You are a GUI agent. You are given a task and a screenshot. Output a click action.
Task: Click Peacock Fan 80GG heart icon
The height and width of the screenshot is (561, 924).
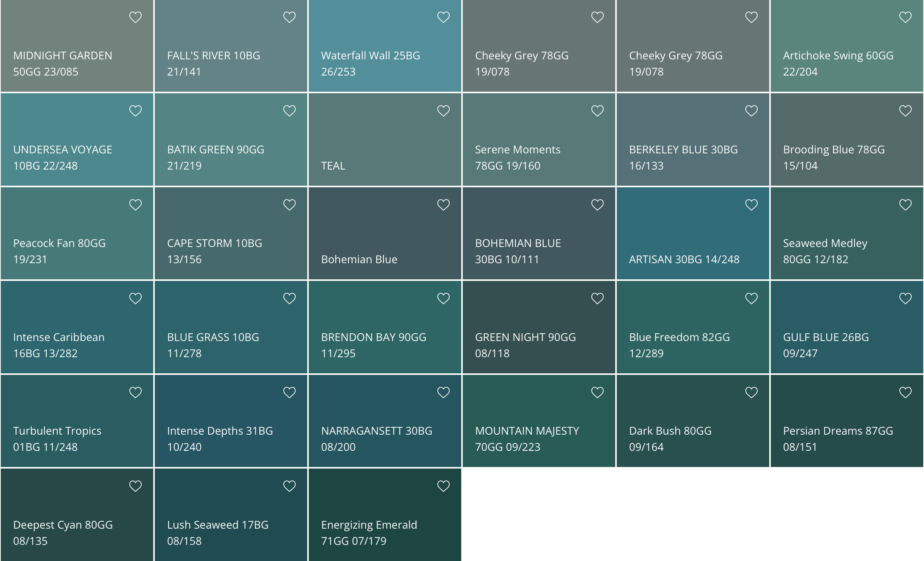pos(136,205)
